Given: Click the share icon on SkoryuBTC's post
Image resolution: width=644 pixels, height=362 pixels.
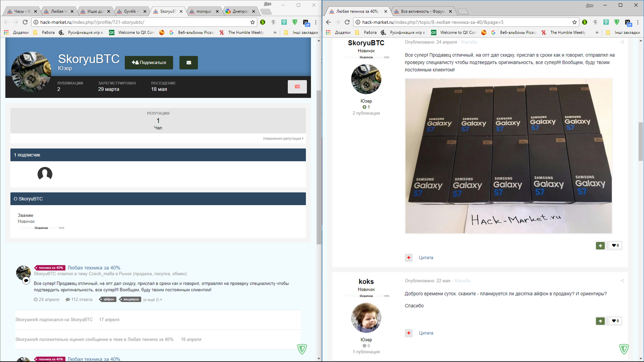Looking at the screenshot, I should point(622,42).
